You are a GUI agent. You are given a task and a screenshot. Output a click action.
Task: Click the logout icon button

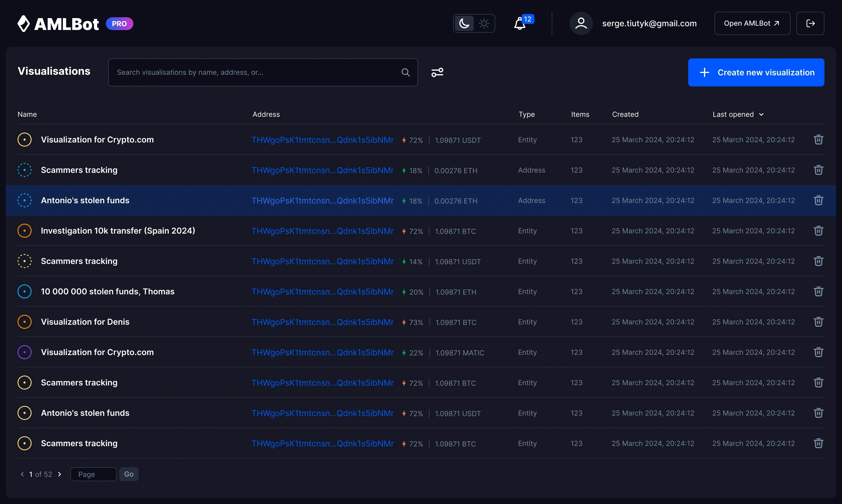click(x=810, y=23)
